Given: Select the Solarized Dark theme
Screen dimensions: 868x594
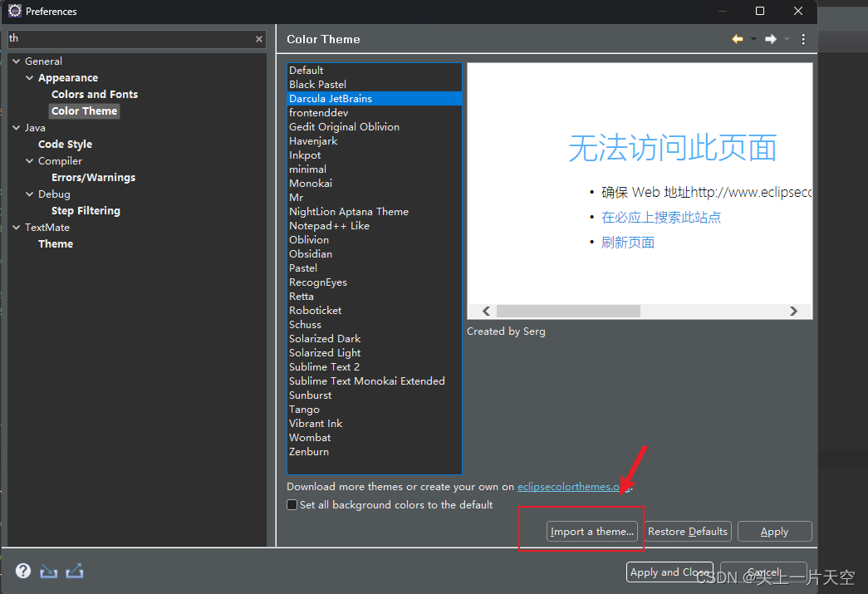Looking at the screenshot, I should (375, 339).
